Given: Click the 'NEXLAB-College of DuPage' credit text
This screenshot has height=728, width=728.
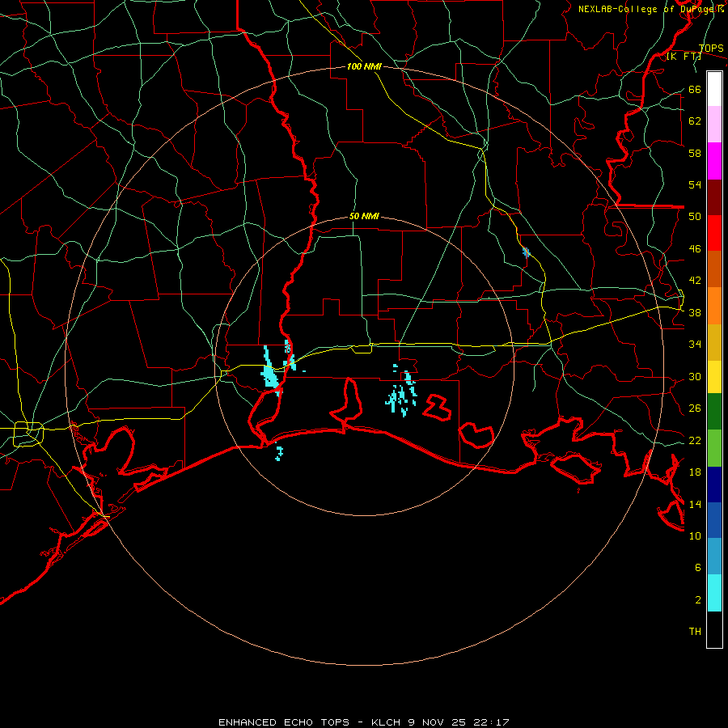Looking at the screenshot, I should coord(647,9).
